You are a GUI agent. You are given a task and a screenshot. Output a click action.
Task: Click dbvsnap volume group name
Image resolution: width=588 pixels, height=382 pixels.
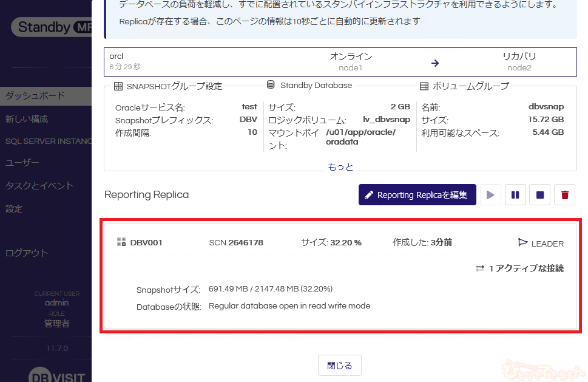546,106
